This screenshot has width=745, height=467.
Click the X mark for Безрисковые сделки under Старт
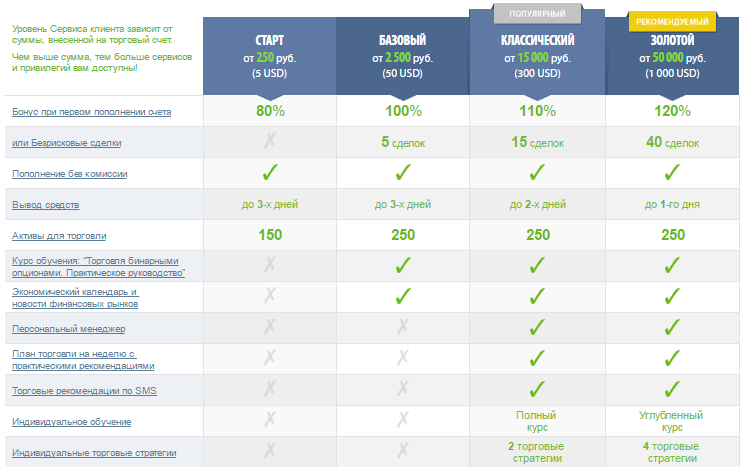[270, 141]
